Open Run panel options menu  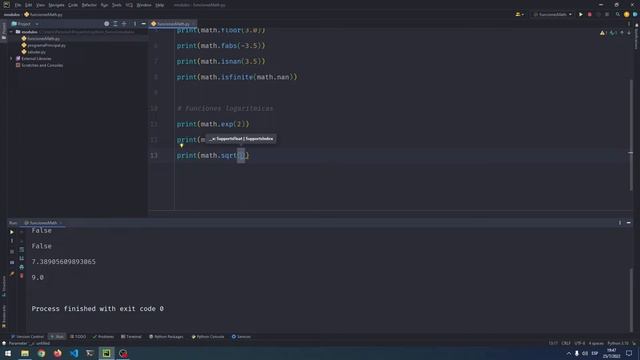point(620,222)
